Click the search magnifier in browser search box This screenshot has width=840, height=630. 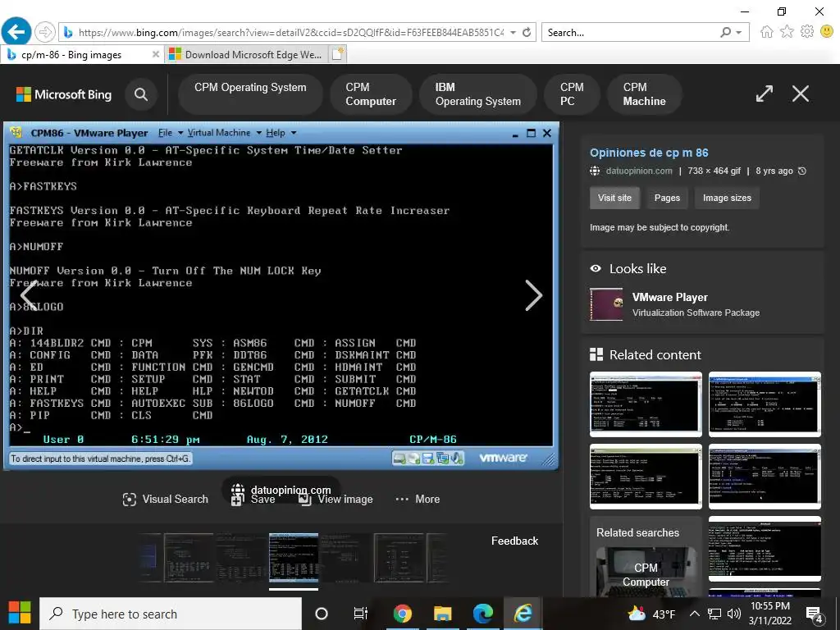point(725,33)
